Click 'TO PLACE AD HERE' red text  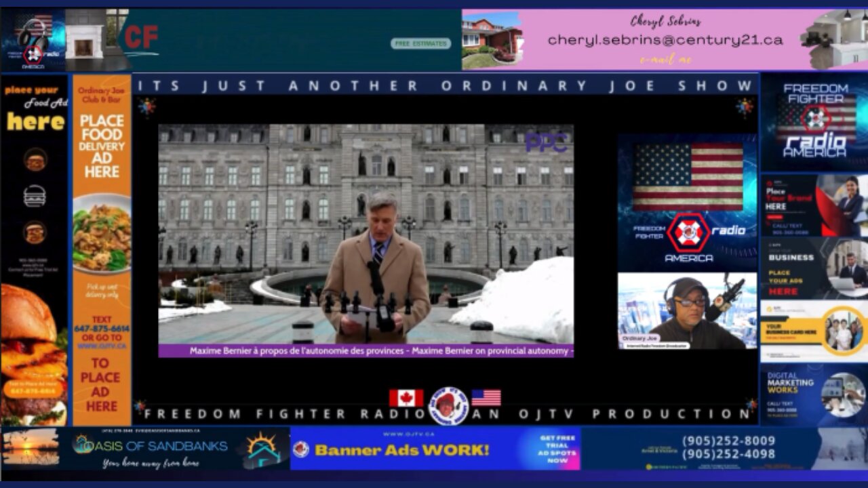[x=102, y=384]
